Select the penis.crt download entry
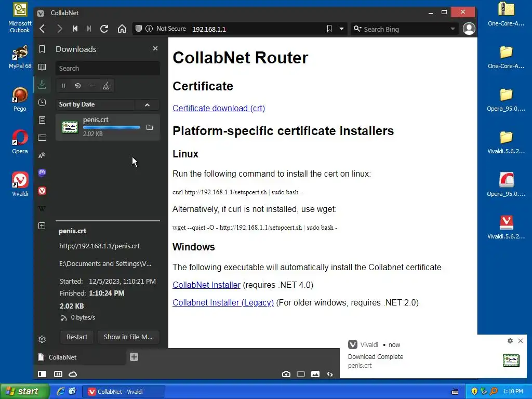Image resolution: width=532 pixels, height=399 pixels. tap(108, 127)
